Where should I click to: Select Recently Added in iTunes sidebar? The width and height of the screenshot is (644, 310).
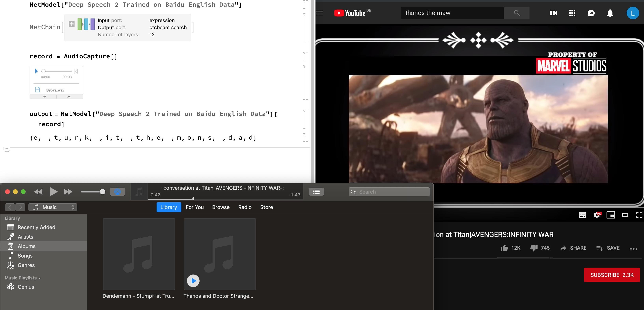pyautogui.click(x=44, y=227)
